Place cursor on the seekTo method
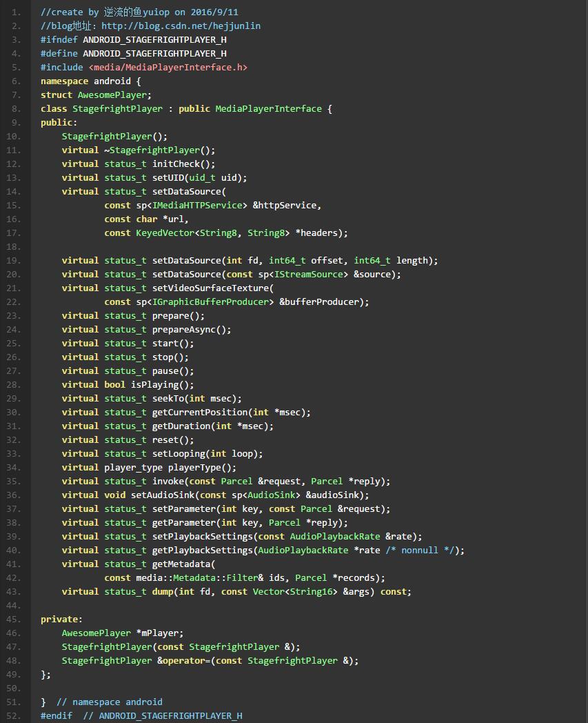The height and width of the screenshot is (723, 588). click(x=168, y=398)
